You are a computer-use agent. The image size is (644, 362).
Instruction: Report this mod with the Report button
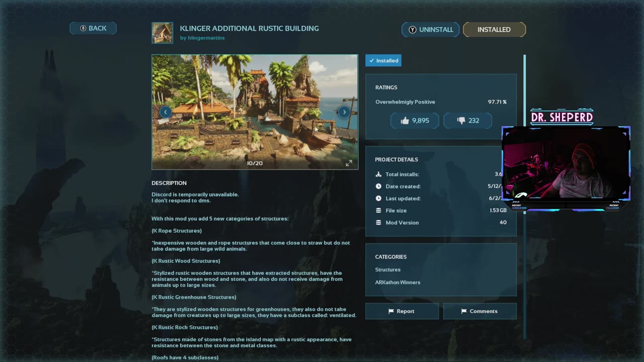402,311
